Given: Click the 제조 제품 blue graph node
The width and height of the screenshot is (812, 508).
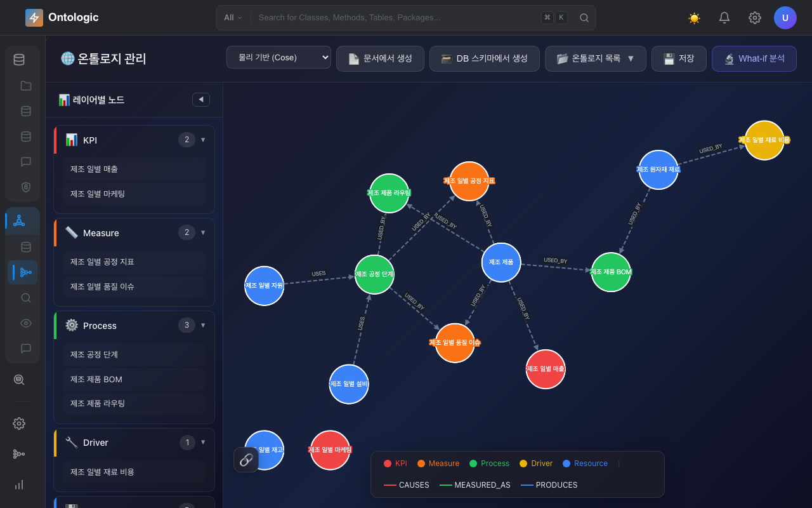Looking at the screenshot, I should pyautogui.click(x=501, y=262).
